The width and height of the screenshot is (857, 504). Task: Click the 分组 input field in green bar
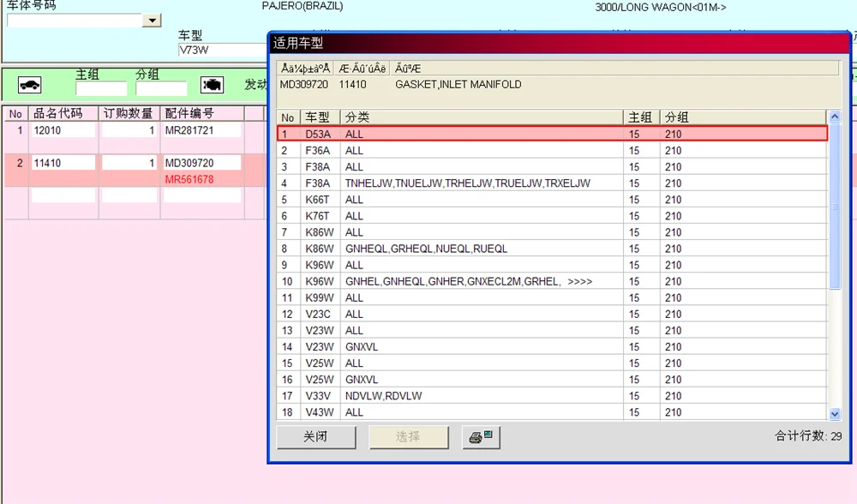tap(161, 88)
